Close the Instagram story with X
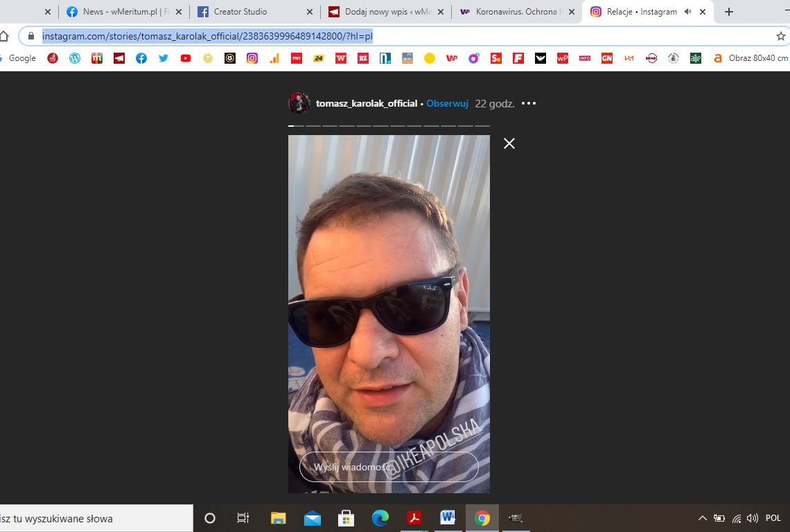The width and height of the screenshot is (790, 532). (x=509, y=143)
